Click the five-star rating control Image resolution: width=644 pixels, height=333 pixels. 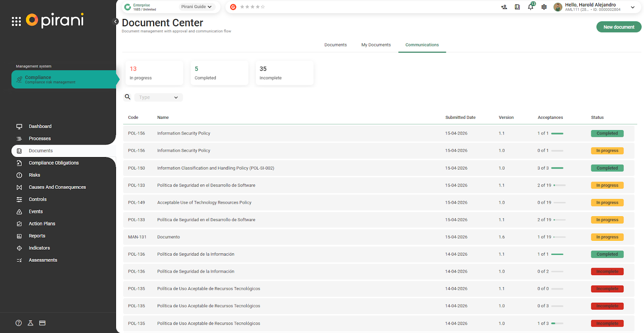point(252,7)
